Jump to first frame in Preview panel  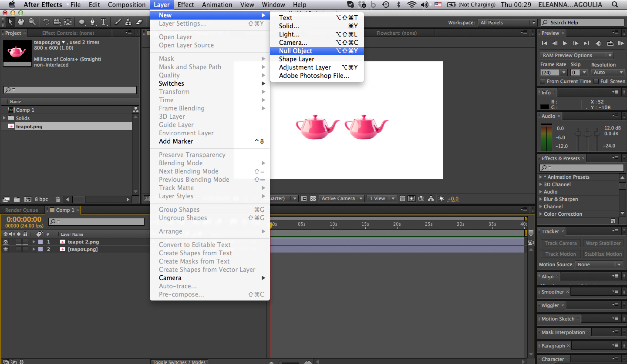(x=544, y=43)
